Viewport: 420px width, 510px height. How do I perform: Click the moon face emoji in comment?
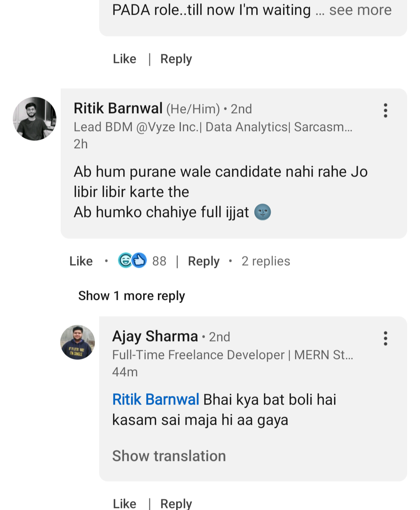tap(262, 212)
